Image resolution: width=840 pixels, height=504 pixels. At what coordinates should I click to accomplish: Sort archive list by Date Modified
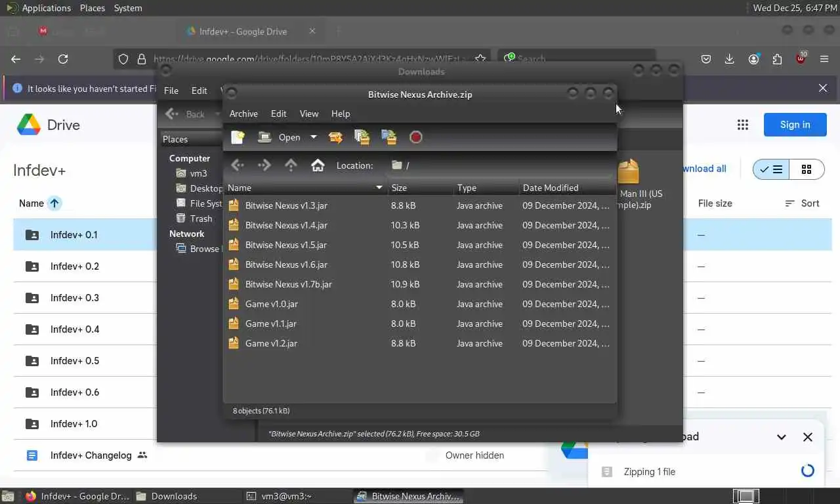[567, 188]
